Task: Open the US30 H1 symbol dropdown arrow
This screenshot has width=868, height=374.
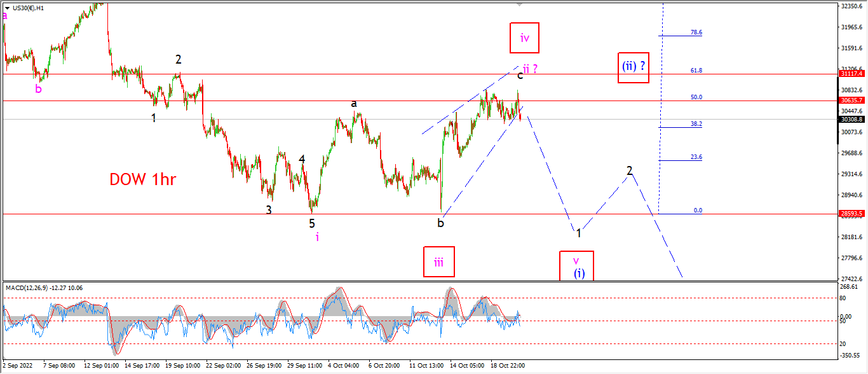Action: pyautogui.click(x=7, y=8)
